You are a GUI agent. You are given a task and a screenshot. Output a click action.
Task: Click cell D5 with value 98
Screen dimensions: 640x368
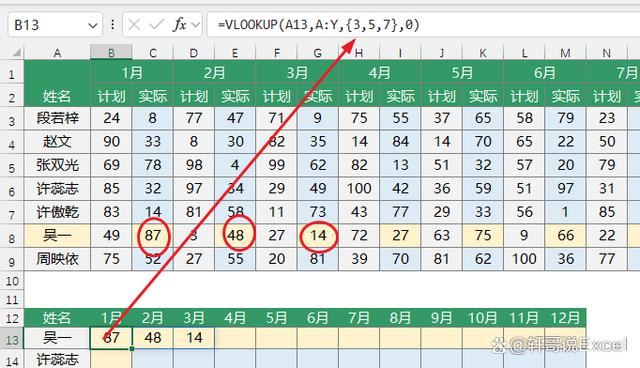[x=194, y=165]
